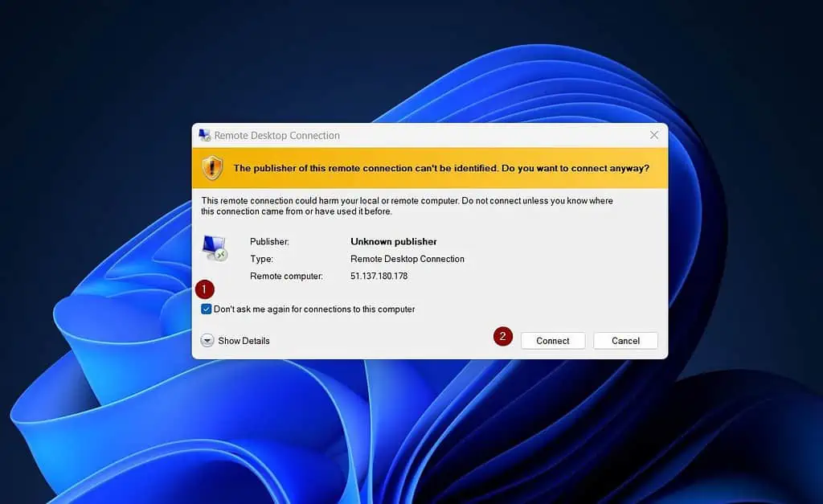Select the red numbered marker 1
Image resolution: width=823 pixels, height=504 pixels.
tap(205, 289)
